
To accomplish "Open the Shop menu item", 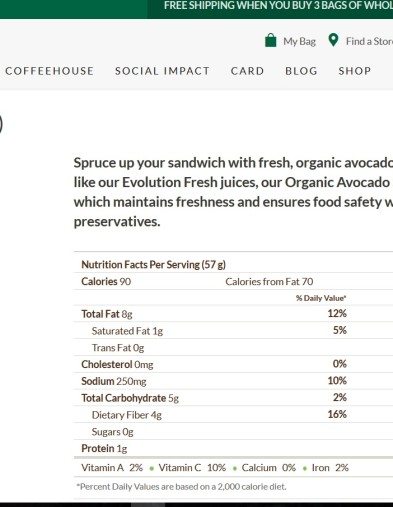I will (x=355, y=71).
